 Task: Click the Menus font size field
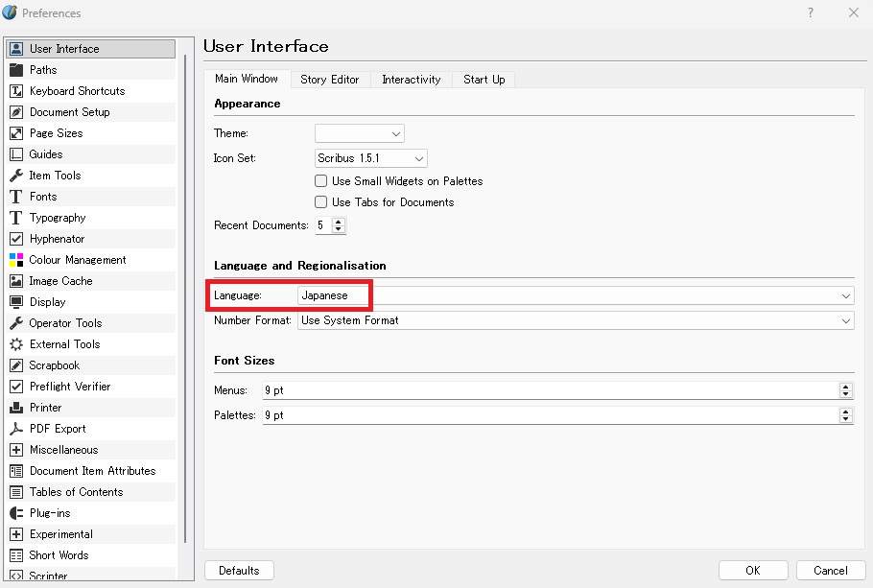[549, 390]
